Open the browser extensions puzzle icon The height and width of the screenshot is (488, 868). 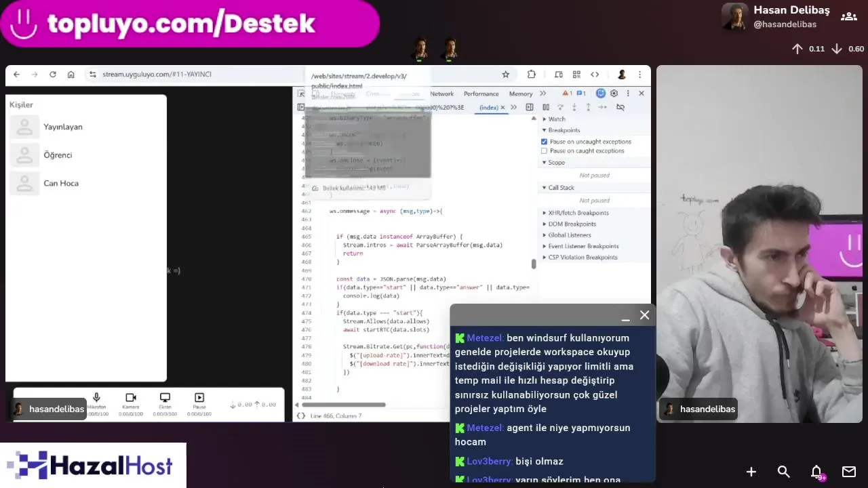[532, 75]
